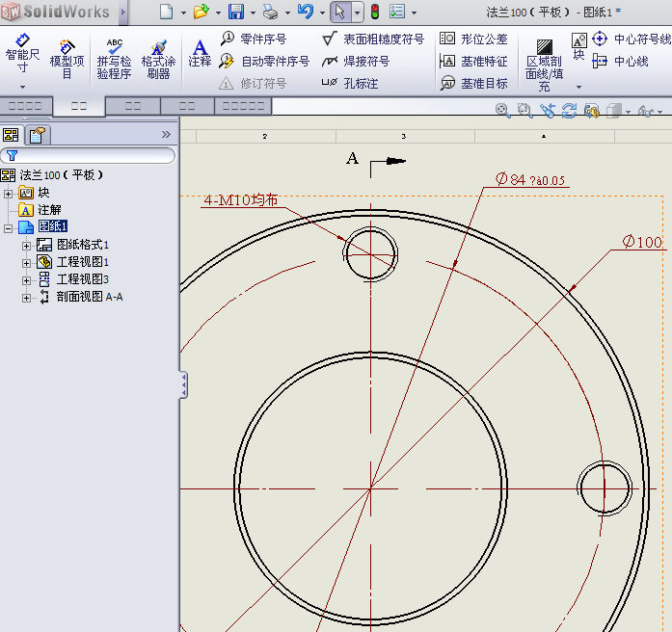Select the second CommandManager tab
Screen dimensions: 672x632
(x=79, y=106)
